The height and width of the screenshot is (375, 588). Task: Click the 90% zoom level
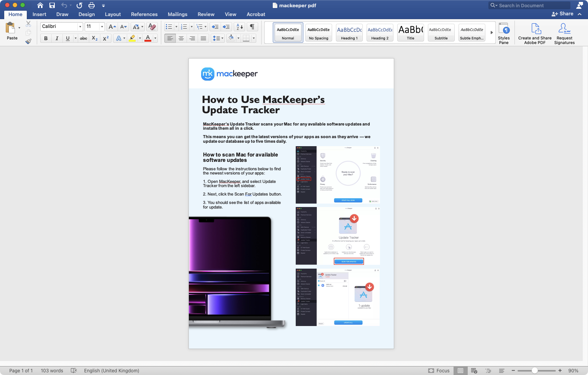[573, 370]
